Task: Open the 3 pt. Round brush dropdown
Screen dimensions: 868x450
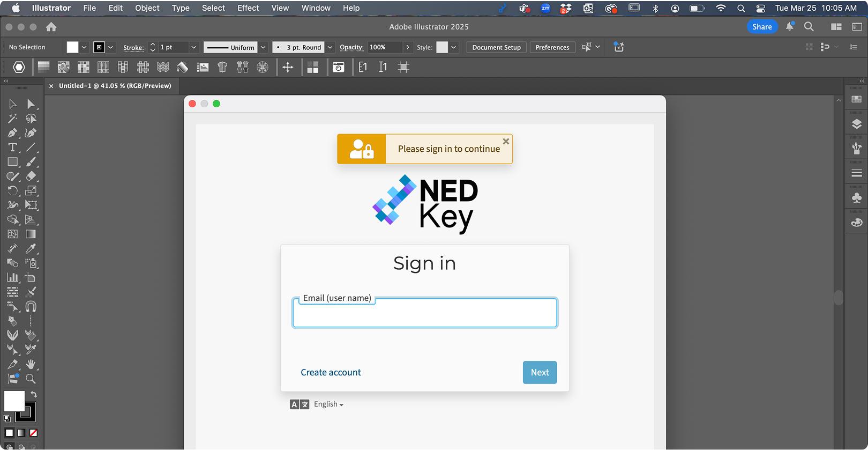Action: tap(330, 47)
